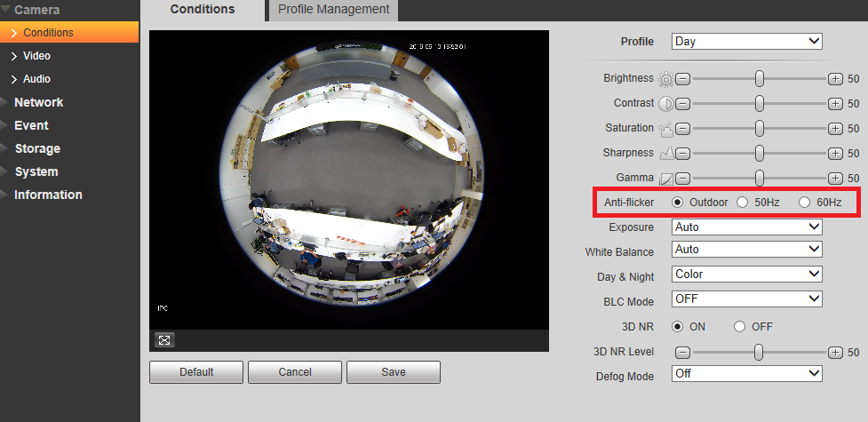Expand the Information sidebar section

point(48,195)
